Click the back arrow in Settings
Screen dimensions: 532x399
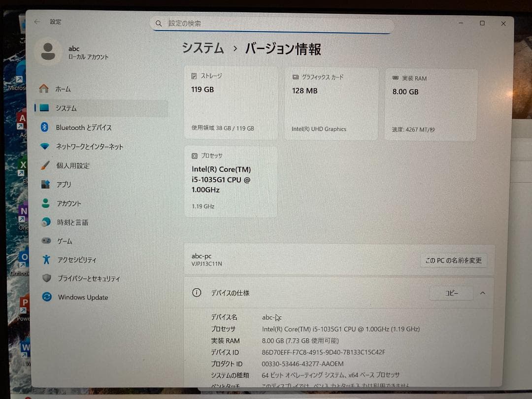pyautogui.click(x=37, y=22)
